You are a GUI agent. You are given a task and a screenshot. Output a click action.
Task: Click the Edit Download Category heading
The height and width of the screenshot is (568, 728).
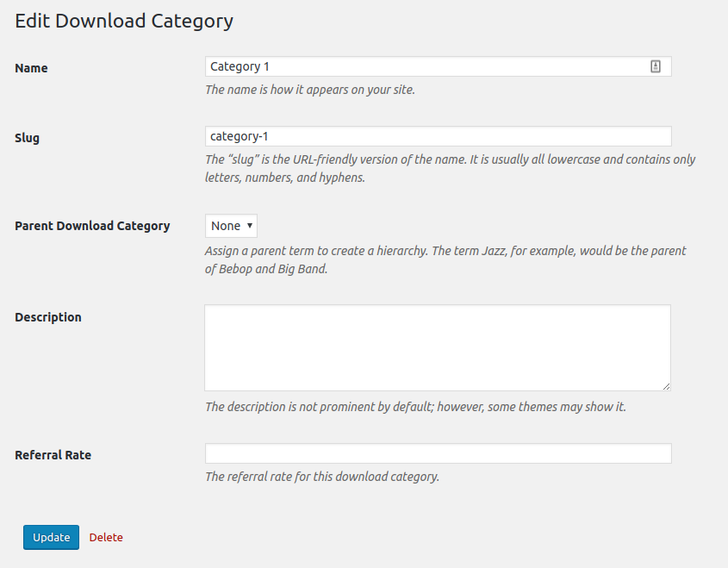click(124, 21)
